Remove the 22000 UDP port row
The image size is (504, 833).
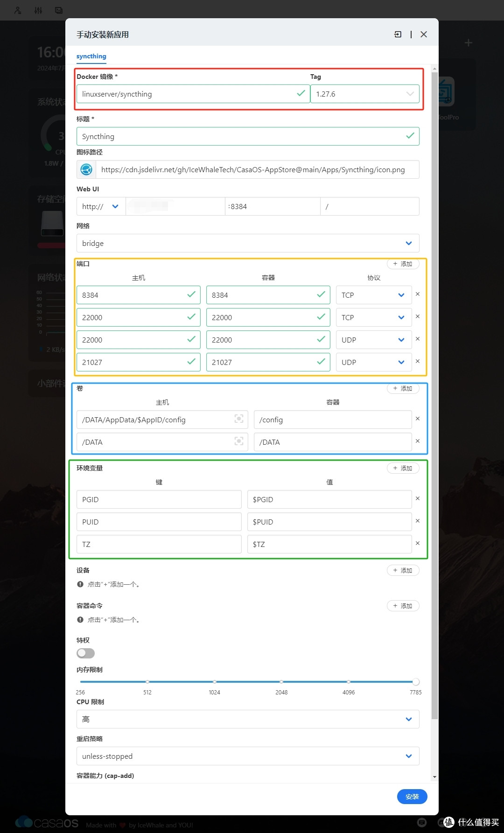[x=418, y=339]
